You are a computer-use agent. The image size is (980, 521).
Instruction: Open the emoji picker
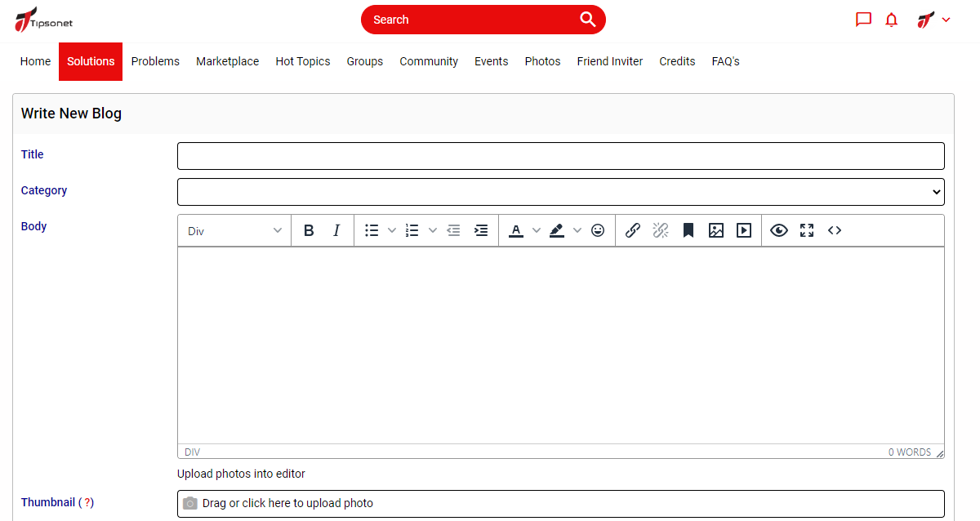coord(598,230)
